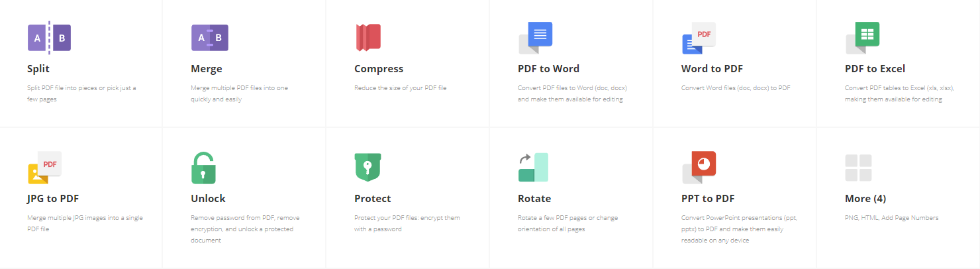Open the "Rotate" tool heading
This screenshot has width=980, height=269.
coord(534,199)
